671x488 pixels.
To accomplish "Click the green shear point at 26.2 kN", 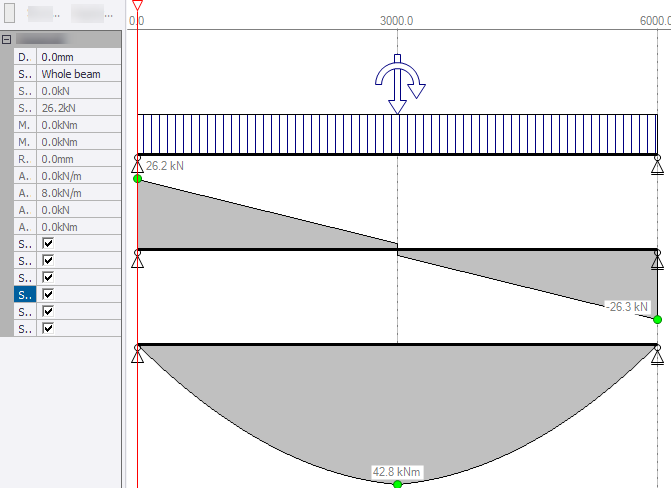I will 138,179.
